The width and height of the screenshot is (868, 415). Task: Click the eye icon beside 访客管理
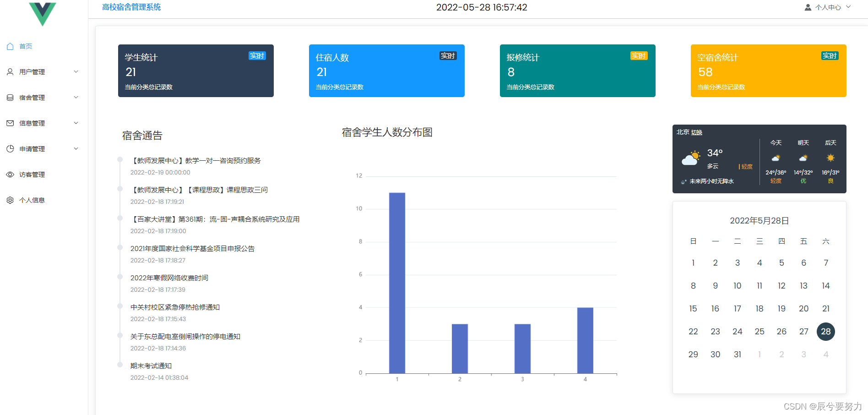10,174
